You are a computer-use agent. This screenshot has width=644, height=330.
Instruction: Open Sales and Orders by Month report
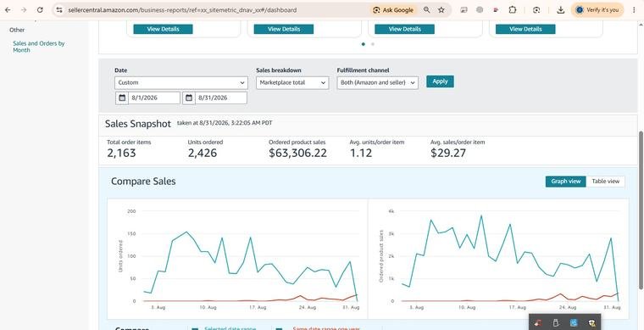coord(39,47)
